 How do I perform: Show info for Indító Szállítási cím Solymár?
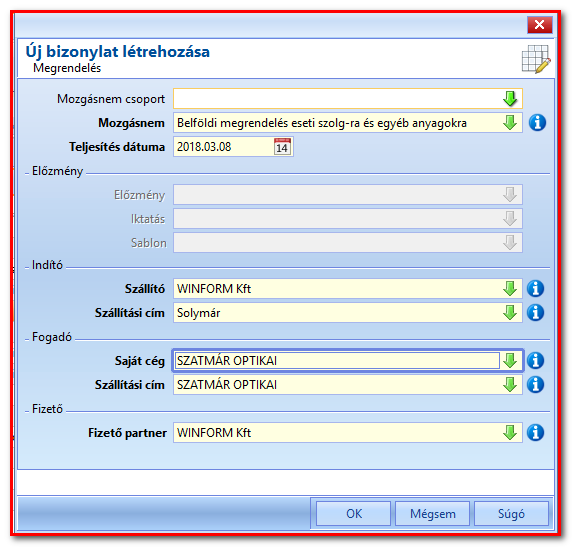536,313
